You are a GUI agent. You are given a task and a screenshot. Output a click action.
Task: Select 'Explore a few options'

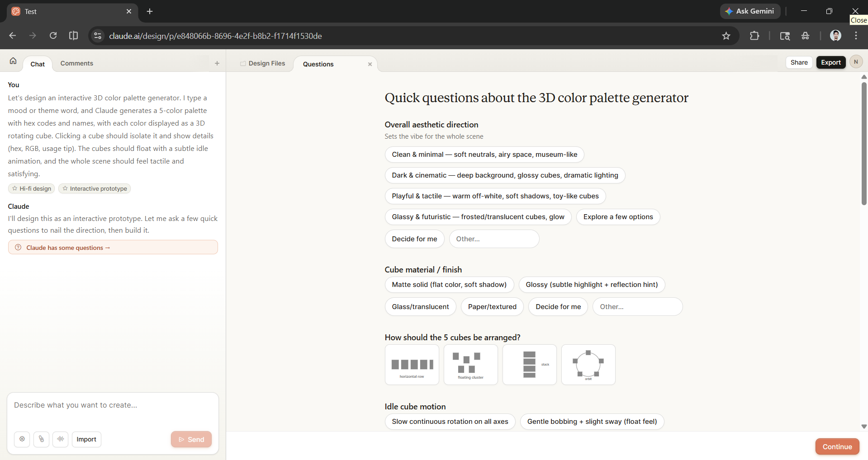pyautogui.click(x=618, y=217)
